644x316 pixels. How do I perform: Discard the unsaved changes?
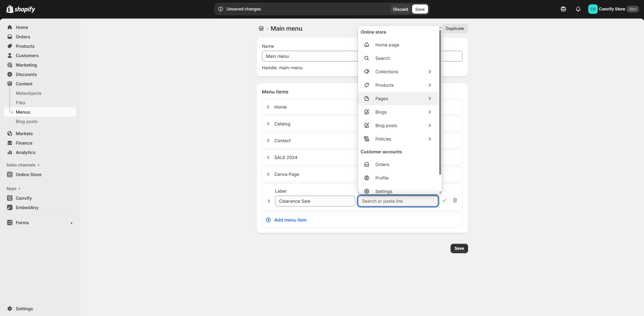[x=400, y=9]
